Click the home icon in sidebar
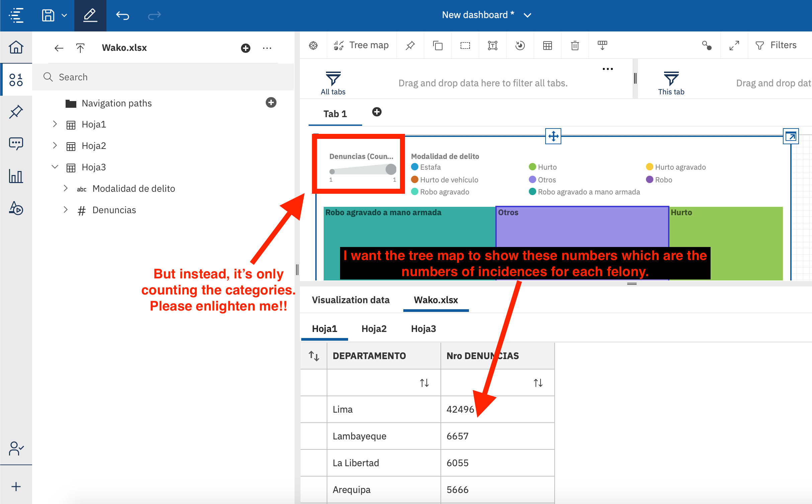The height and width of the screenshot is (504, 812). [x=16, y=47]
